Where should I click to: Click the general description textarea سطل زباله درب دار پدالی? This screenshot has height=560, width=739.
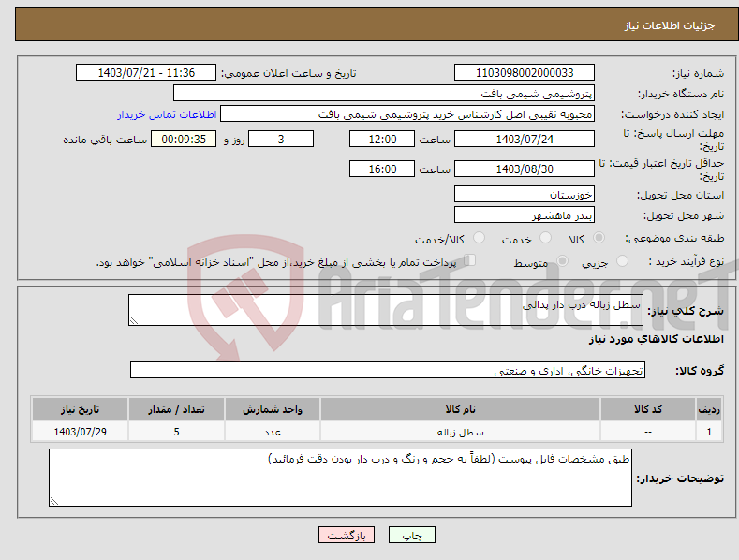pos(386,310)
